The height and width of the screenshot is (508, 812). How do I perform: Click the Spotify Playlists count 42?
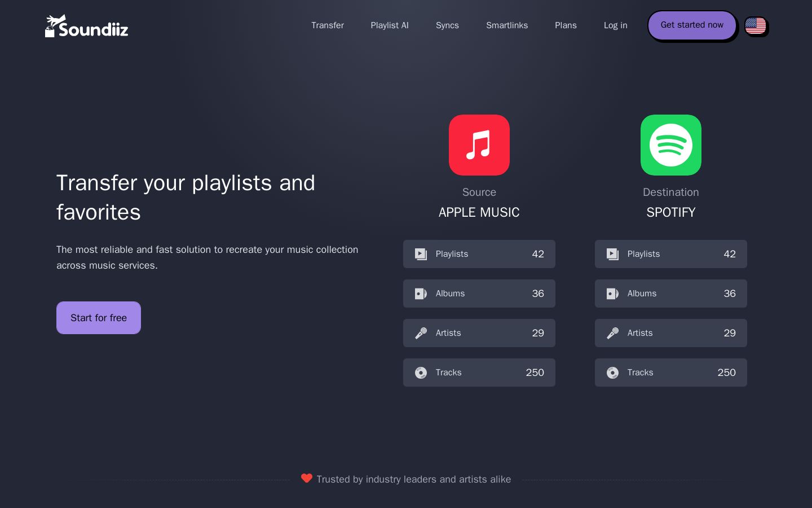pyautogui.click(x=730, y=254)
